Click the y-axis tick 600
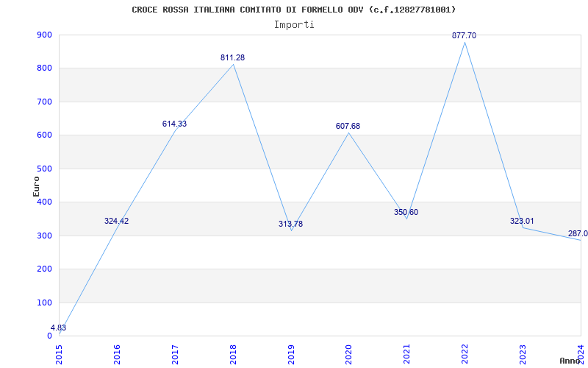 pos(44,135)
